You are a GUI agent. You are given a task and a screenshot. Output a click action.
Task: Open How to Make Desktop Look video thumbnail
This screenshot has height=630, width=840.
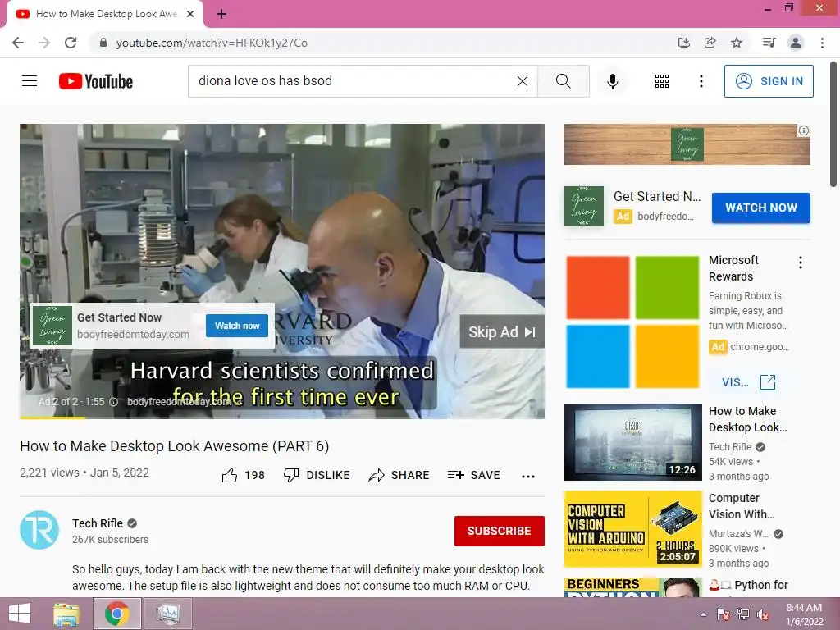pyautogui.click(x=632, y=442)
